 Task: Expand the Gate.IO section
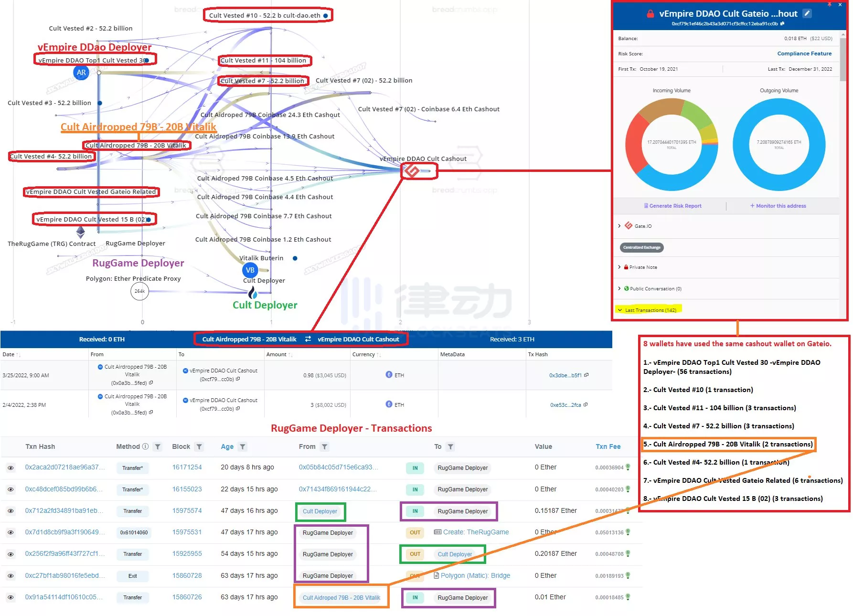(619, 226)
